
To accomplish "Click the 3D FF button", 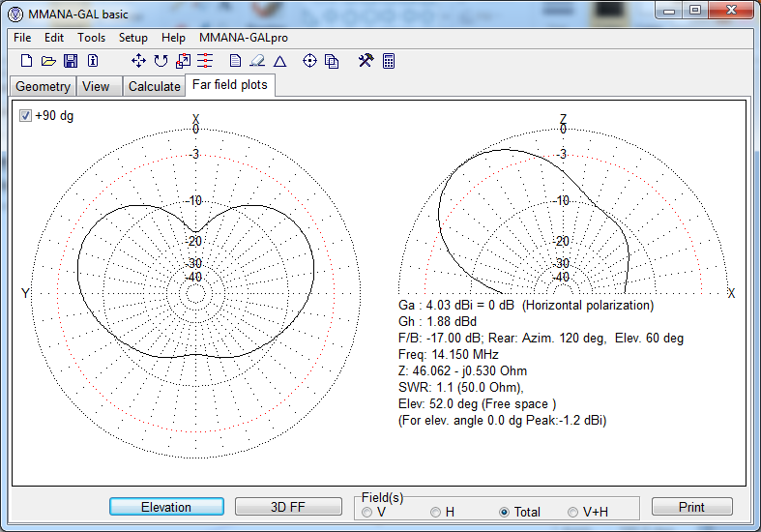I will point(288,507).
